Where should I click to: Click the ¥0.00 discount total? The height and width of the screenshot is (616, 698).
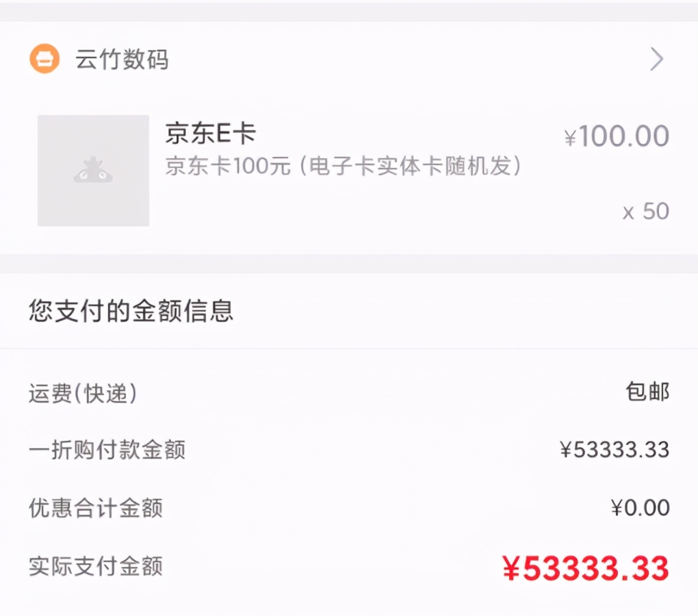pyautogui.click(x=641, y=508)
